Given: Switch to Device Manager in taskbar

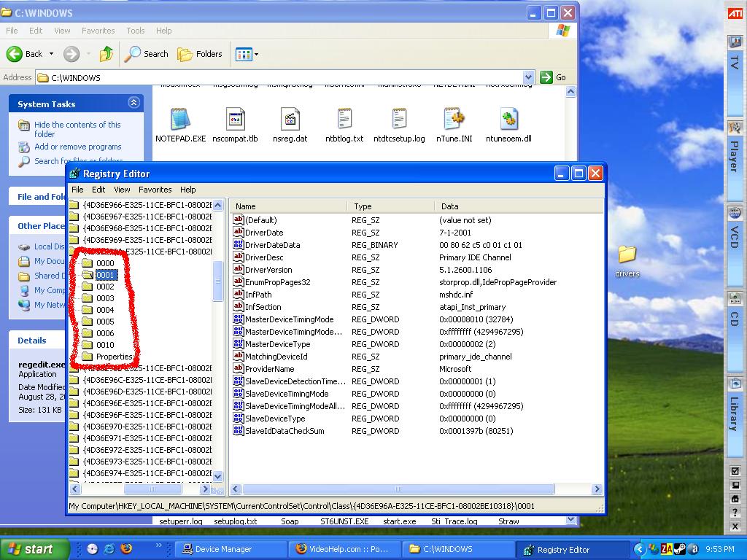Looking at the screenshot, I should [x=231, y=550].
